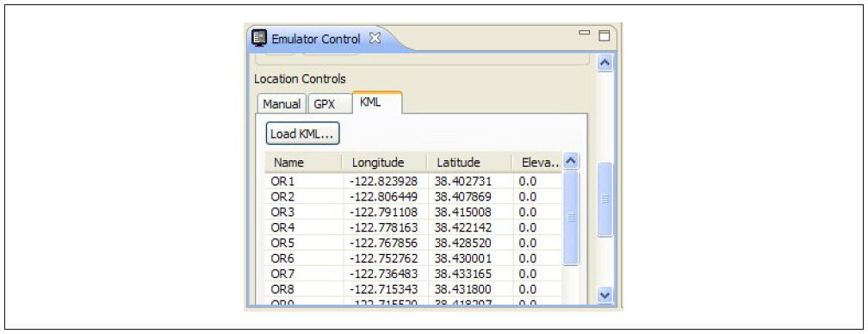
Task: Click latitude value 38.422142
Action: (x=463, y=227)
